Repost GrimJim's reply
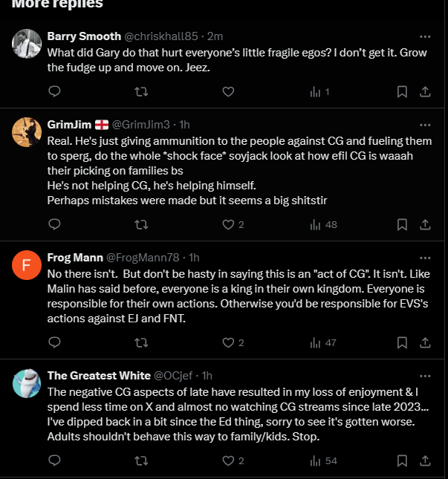448x479 pixels. (x=141, y=224)
